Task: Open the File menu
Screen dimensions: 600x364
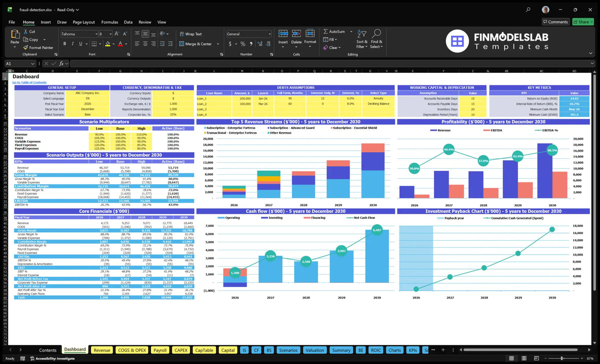Action: pyautogui.click(x=11, y=22)
